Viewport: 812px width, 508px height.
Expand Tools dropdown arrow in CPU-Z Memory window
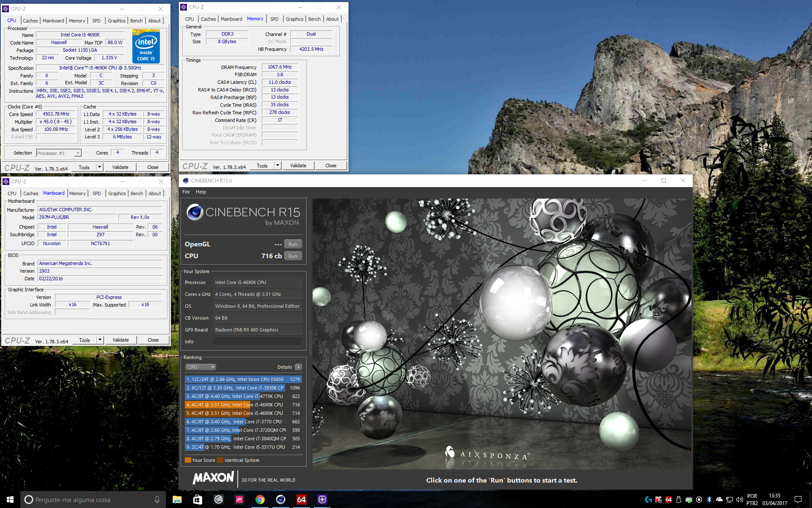pos(278,166)
